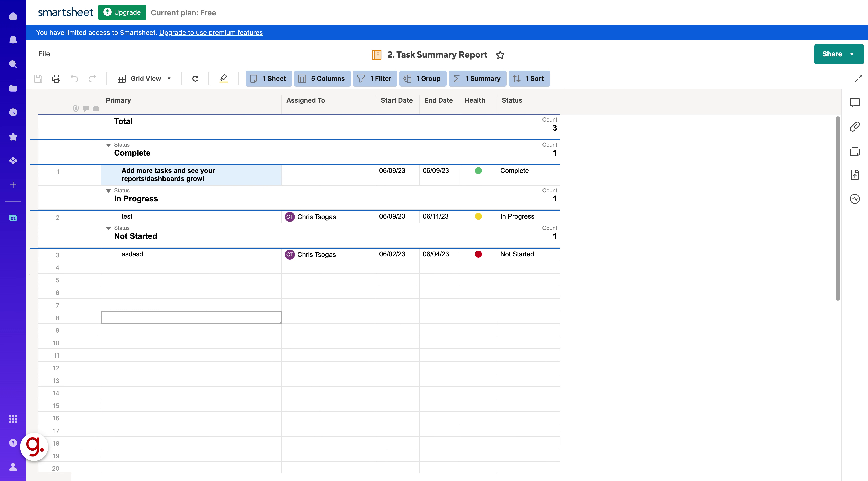Undo the last change
The image size is (868, 481).
click(74, 79)
